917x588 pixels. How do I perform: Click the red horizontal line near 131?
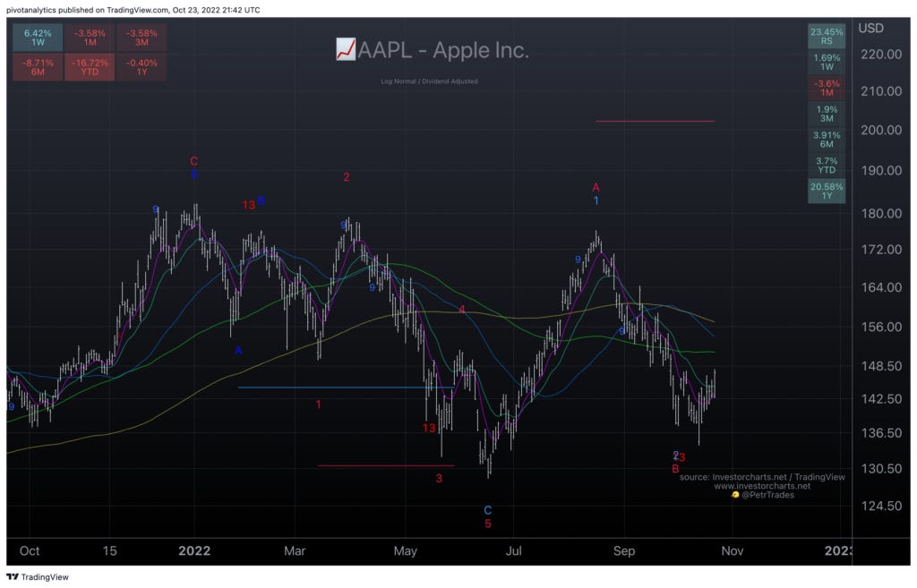386,466
